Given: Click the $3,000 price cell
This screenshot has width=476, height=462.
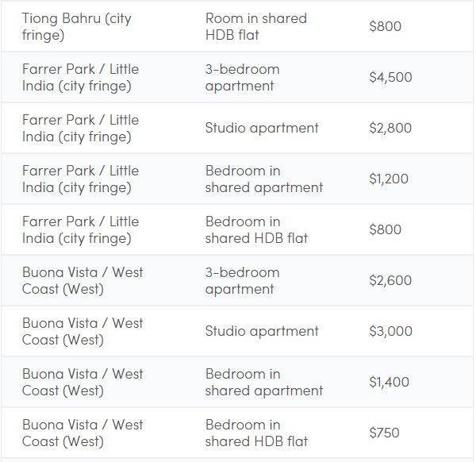Looking at the screenshot, I should pos(390,331).
